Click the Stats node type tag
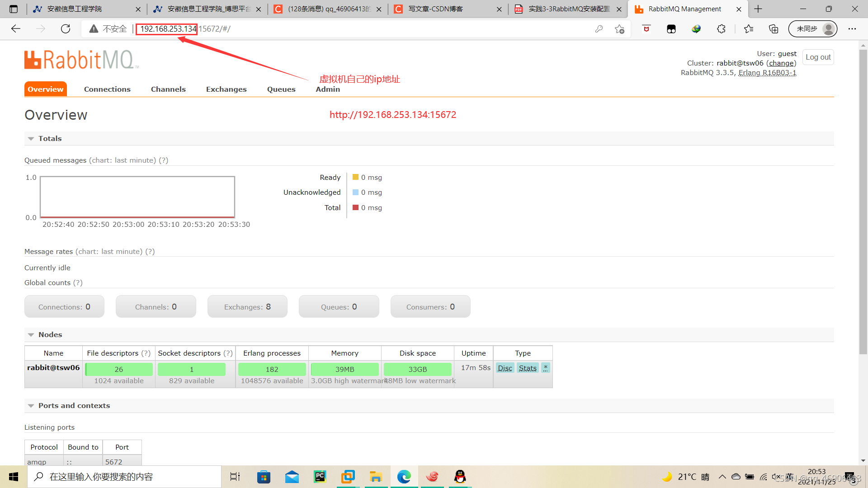This screenshot has height=488, width=868. pos(528,368)
